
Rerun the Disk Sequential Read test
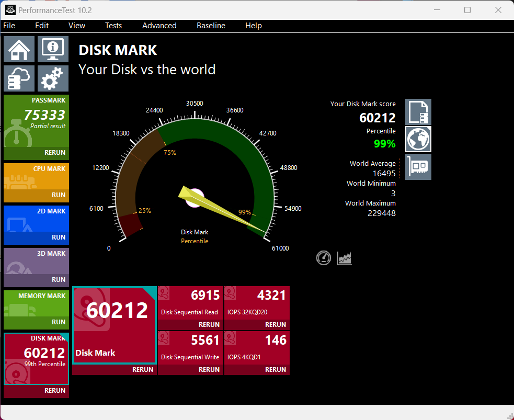pos(209,325)
